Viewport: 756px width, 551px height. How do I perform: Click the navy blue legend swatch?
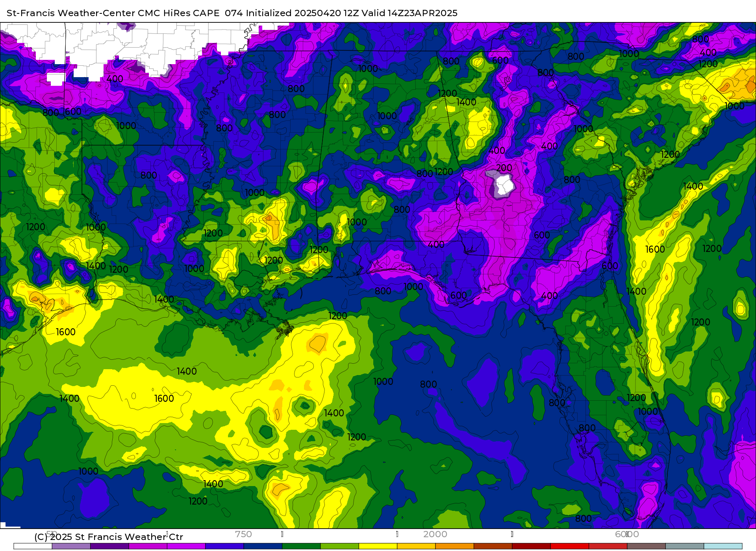click(x=263, y=546)
